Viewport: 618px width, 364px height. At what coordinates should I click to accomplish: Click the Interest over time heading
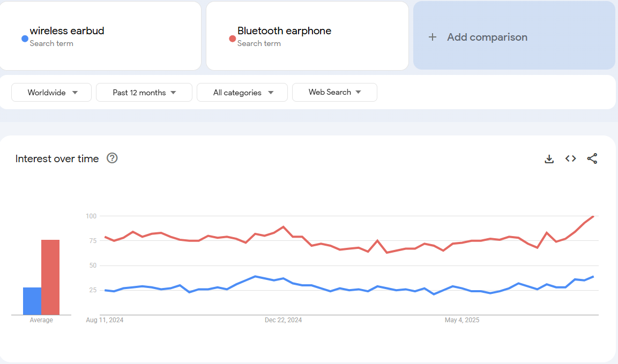click(x=57, y=158)
